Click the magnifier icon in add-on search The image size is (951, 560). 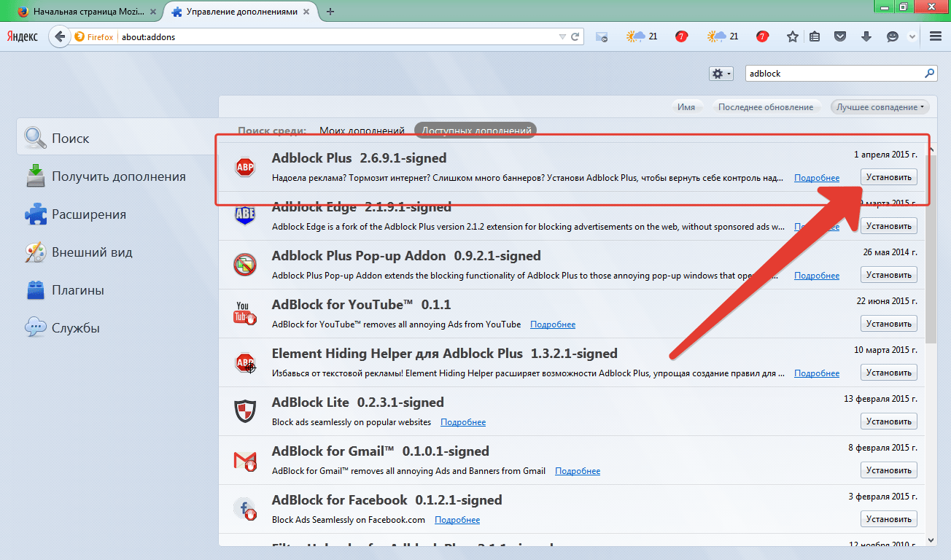(x=929, y=74)
